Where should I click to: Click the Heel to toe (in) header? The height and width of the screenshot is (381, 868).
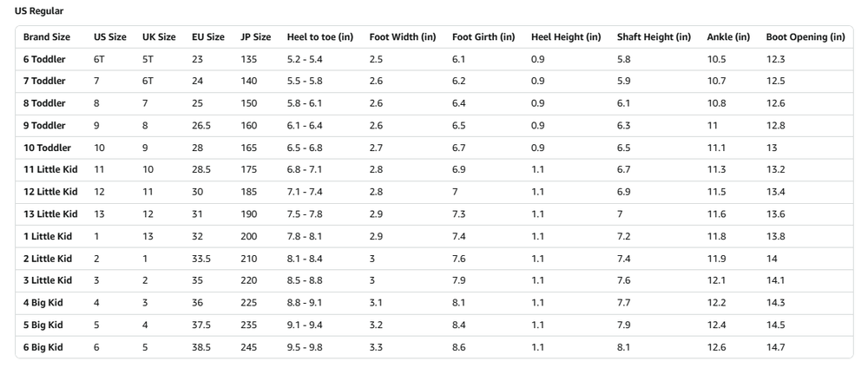point(320,37)
